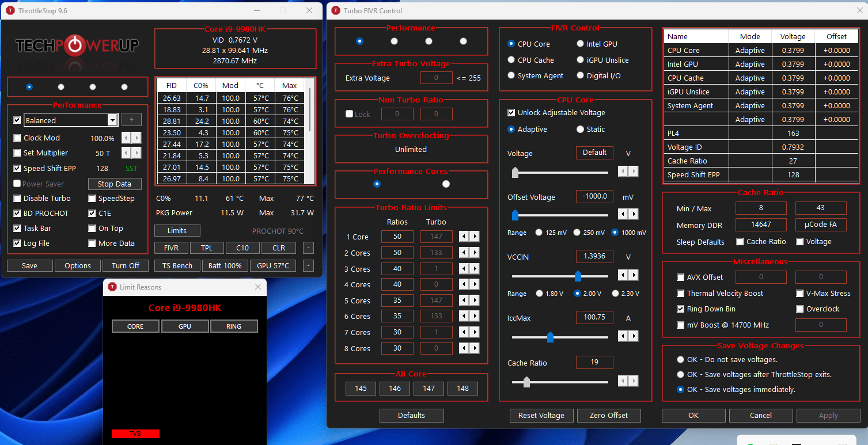The image size is (868, 445).
Task: Click the Limit Reasons window icon
Action: [111, 287]
